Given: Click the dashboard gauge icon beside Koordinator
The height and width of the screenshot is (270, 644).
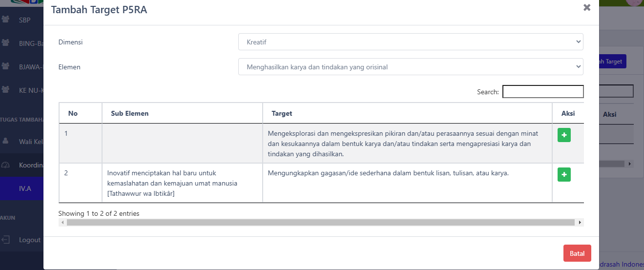Looking at the screenshot, I should [x=6, y=165].
